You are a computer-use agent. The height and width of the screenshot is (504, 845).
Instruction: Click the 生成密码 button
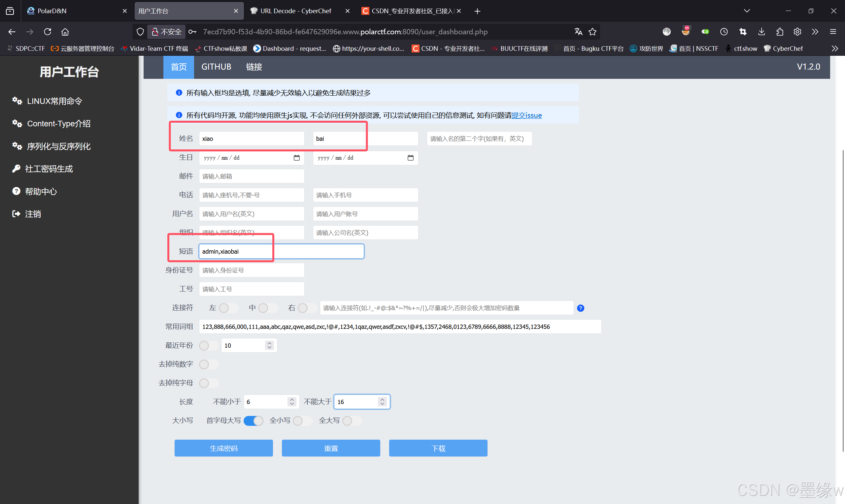coord(223,448)
